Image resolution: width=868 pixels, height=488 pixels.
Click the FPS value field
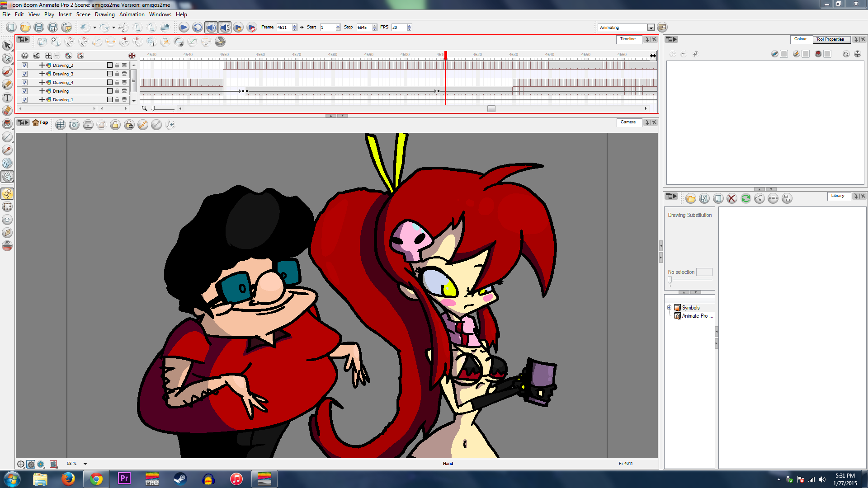(x=399, y=28)
